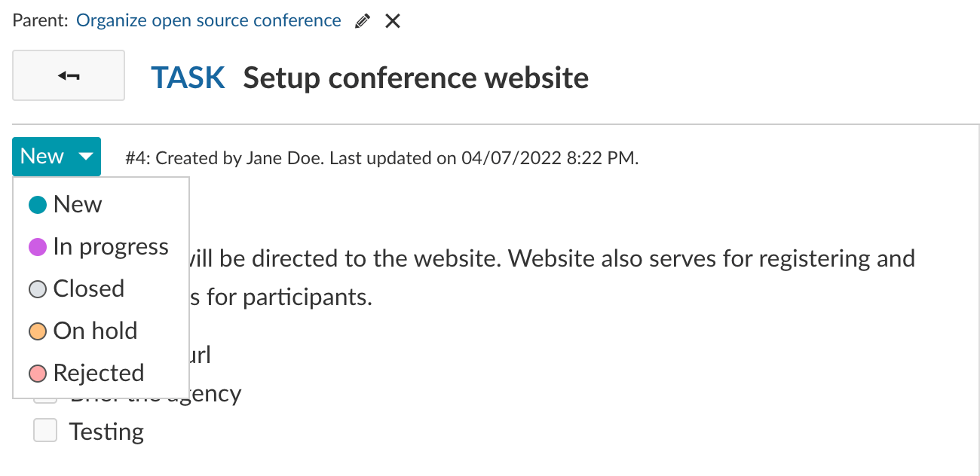
Task: Click the purple In progress dot
Action: click(x=38, y=246)
